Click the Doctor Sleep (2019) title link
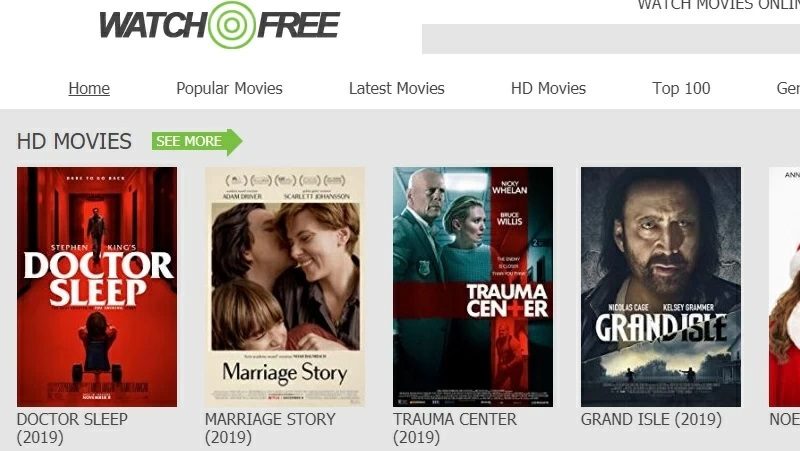Screen dimensions: 800x451 click(x=72, y=428)
